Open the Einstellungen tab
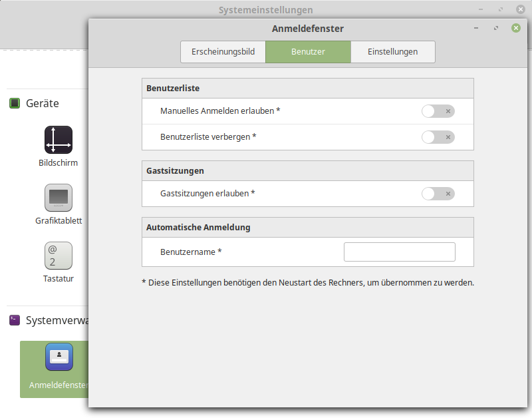Image resolution: width=532 pixels, height=418 pixels. [392, 51]
